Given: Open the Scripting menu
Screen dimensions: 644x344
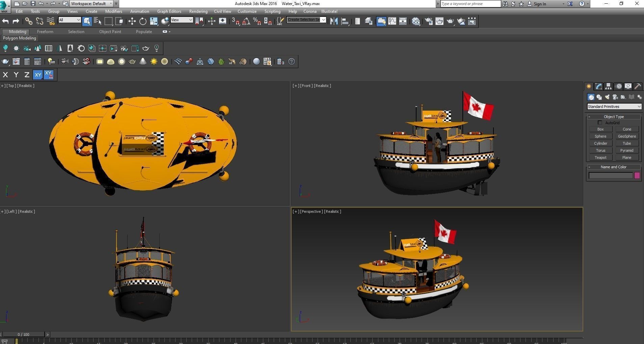Looking at the screenshot, I should tap(272, 11).
